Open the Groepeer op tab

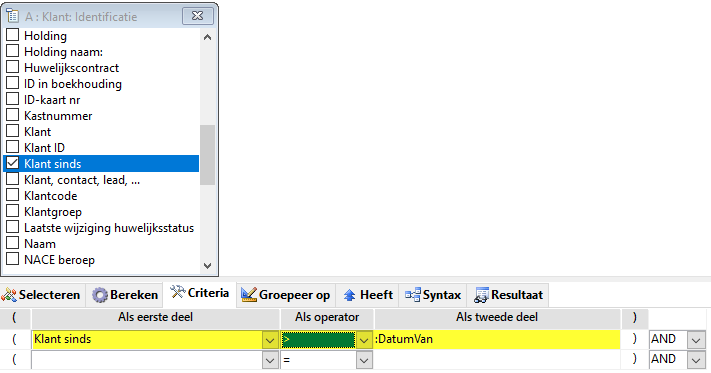(x=286, y=295)
